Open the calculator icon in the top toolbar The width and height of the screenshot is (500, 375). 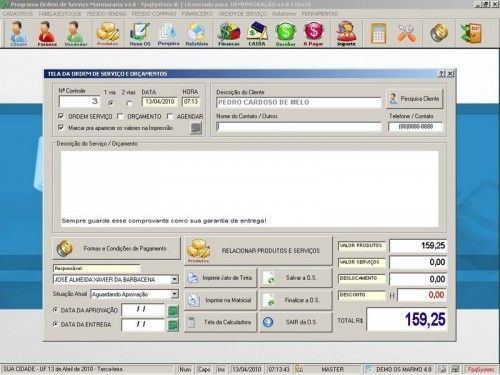pos(378,33)
